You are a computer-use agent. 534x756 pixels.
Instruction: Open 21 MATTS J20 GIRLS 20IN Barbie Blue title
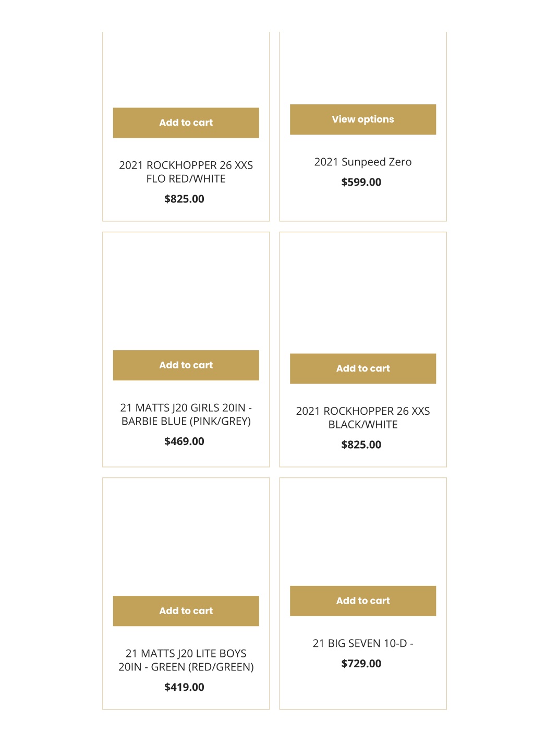coord(186,414)
